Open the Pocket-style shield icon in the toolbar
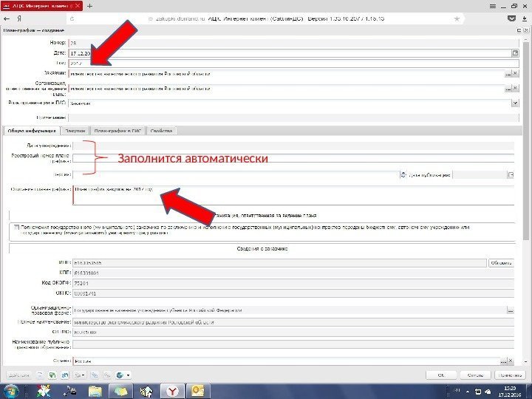Image resolution: width=532 pixels, height=399 pixels. [x=511, y=19]
